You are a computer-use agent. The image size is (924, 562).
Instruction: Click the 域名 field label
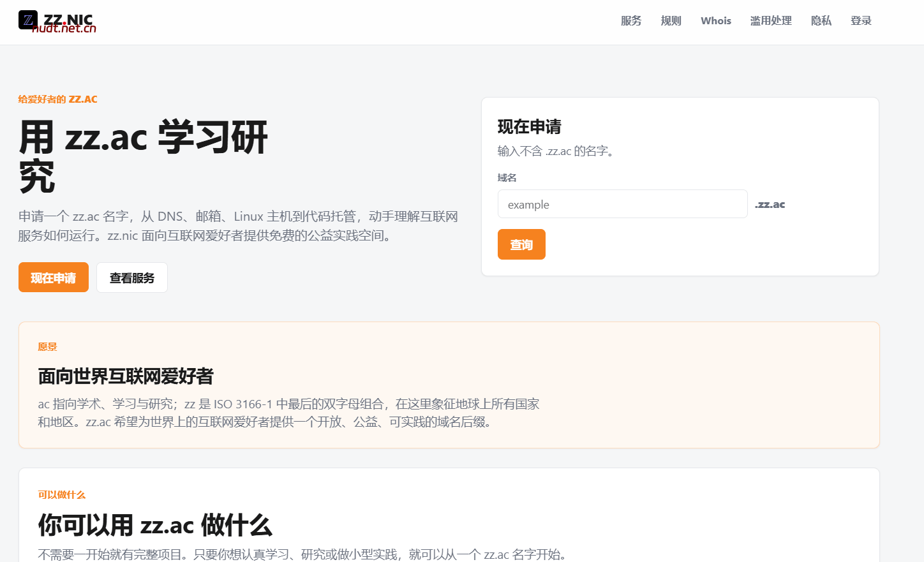pyautogui.click(x=507, y=177)
